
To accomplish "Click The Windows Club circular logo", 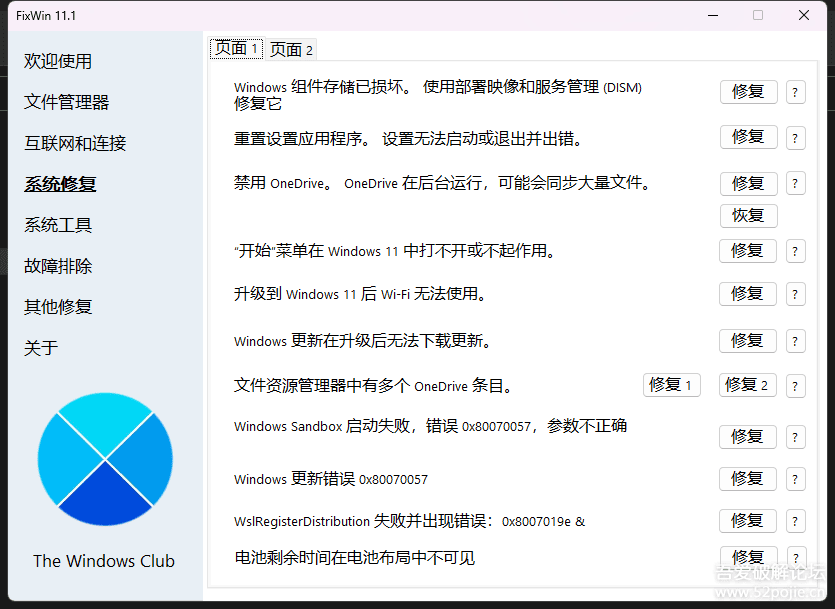I will tap(105, 459).
